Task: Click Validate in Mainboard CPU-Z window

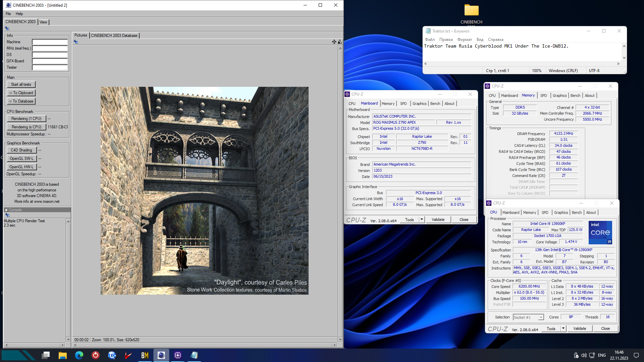Action: point(438,220)
